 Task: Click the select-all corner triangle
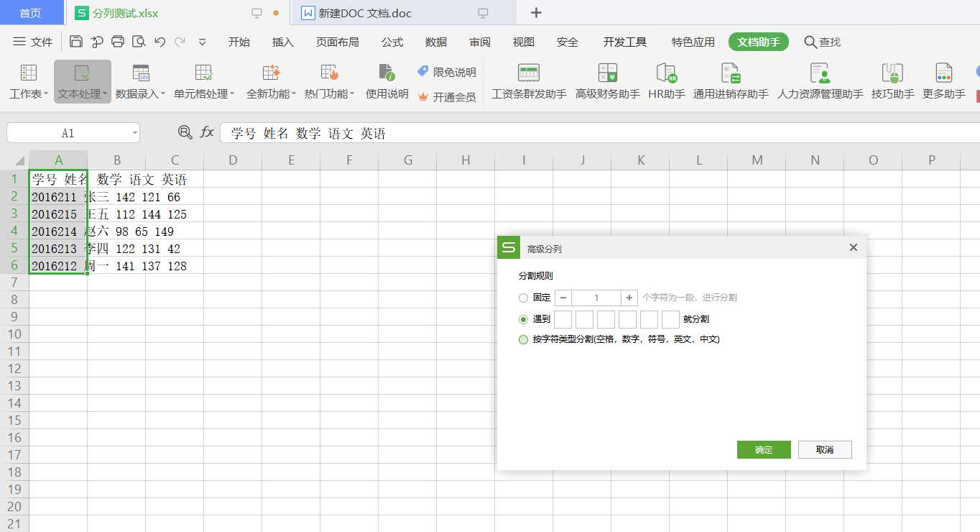pyautogui.click(x=18, y=161)
